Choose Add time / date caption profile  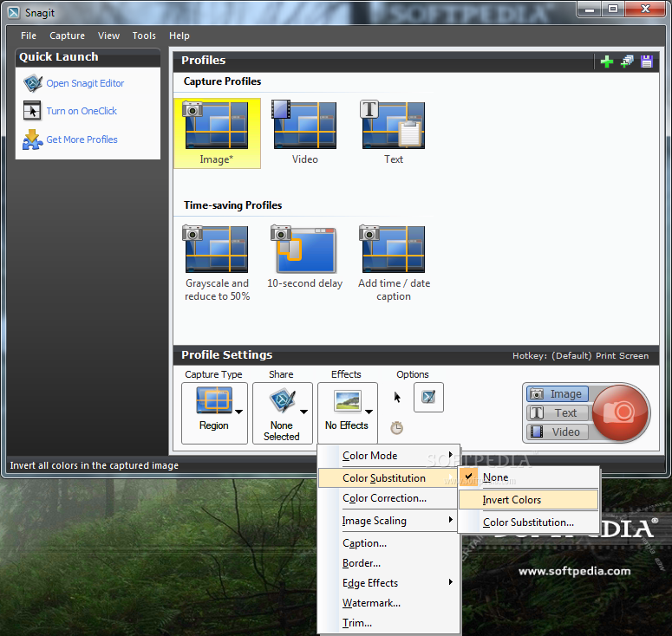[x=394, y=263]
